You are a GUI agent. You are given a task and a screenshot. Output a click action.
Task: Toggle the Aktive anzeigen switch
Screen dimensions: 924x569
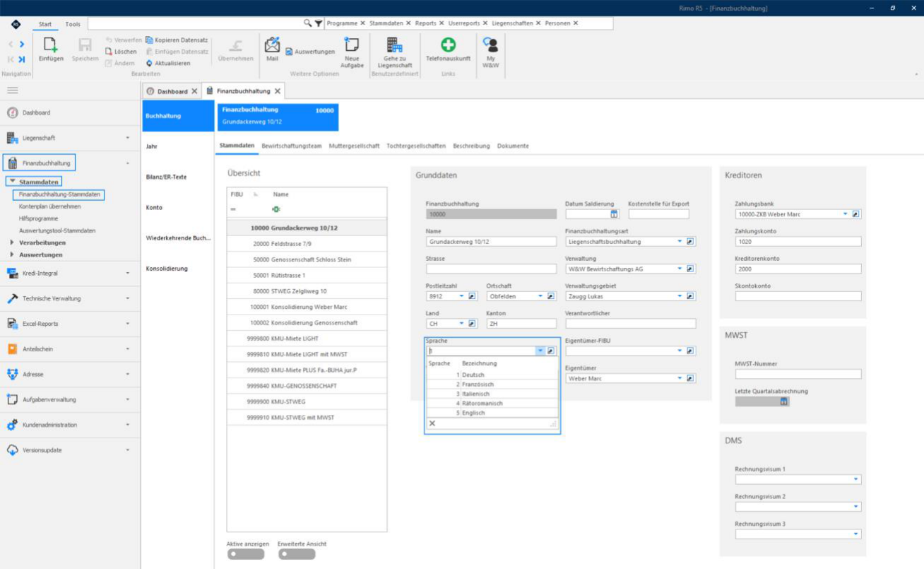coord(245,554)
